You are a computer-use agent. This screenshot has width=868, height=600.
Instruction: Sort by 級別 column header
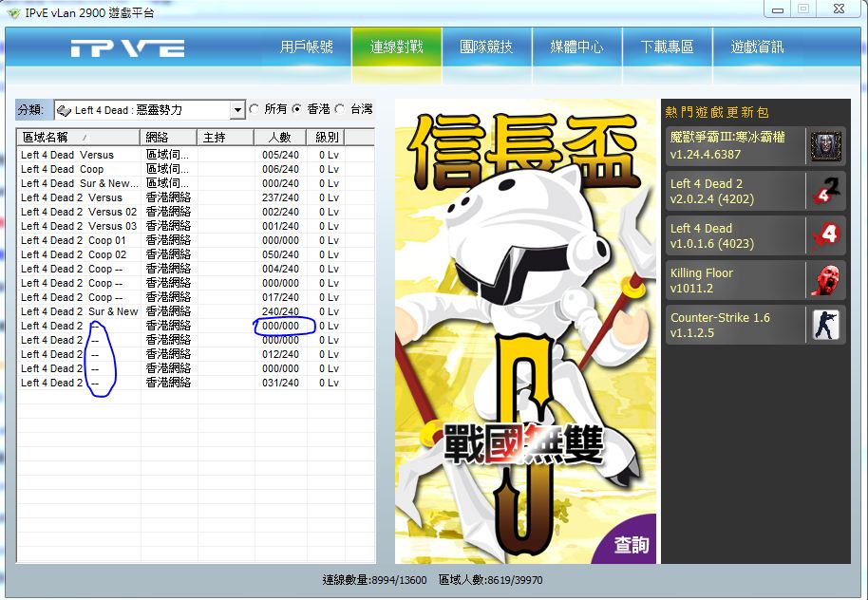[326, 137]
